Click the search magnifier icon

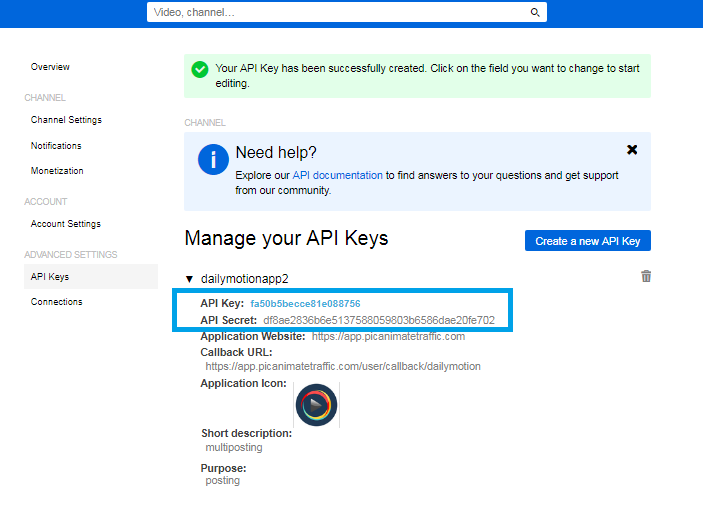[x=535, y=12]
